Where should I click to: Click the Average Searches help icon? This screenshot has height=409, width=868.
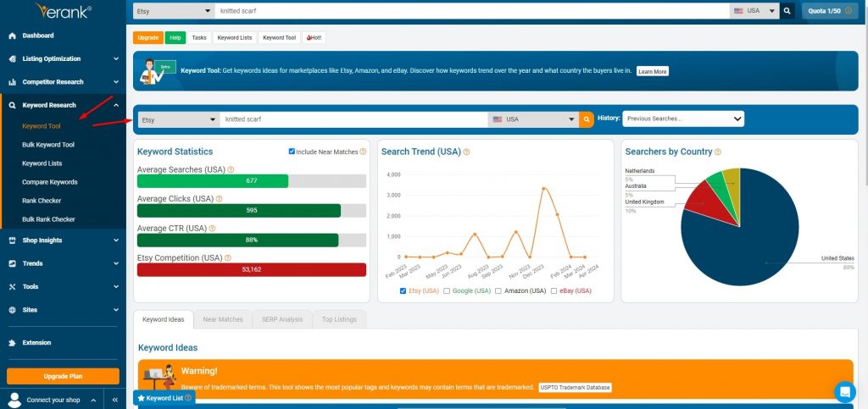click(231, 169)
